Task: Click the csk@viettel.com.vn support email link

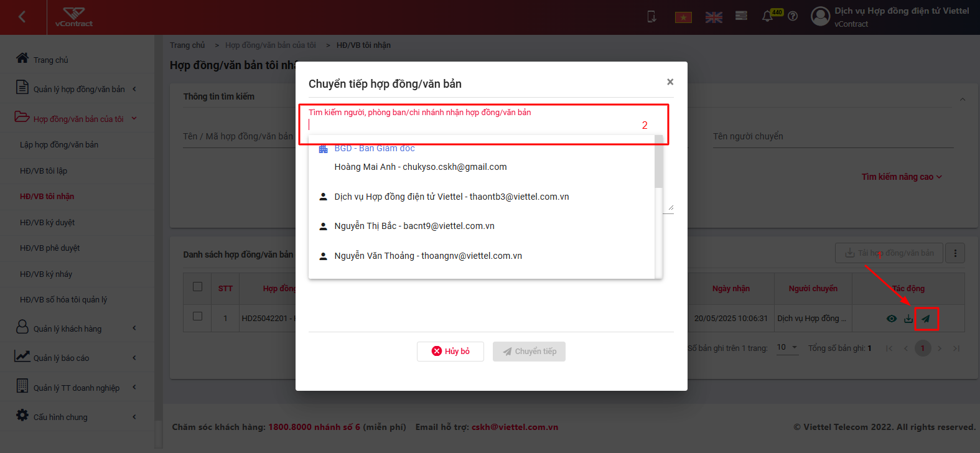Action: pos(515,427)
